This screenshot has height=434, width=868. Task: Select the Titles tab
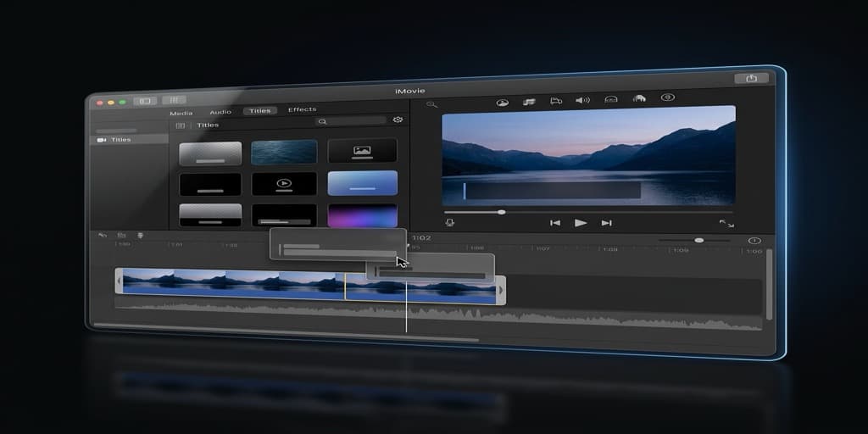click(x=259, y=111)
